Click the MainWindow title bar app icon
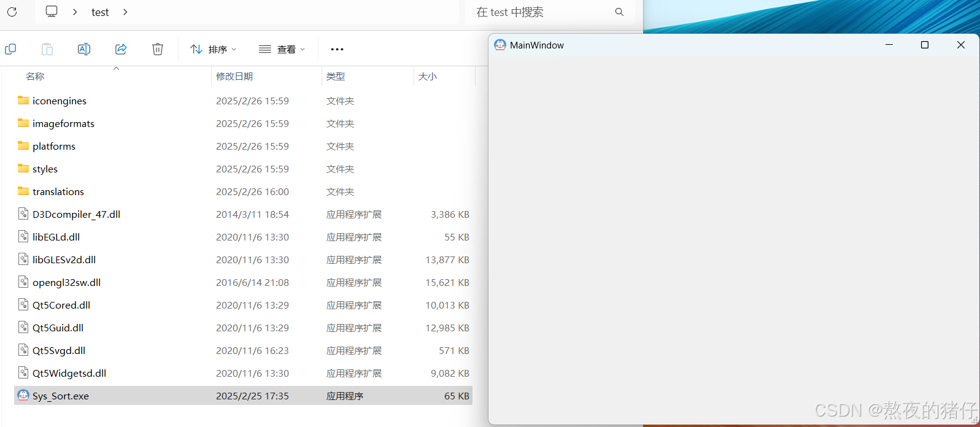 click(500, 45)
